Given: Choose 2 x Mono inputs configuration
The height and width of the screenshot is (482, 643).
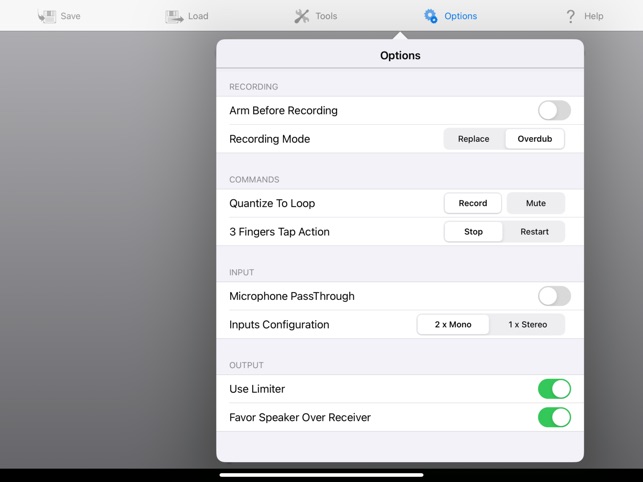Looking at the screenshot, I should pos(453,324).
